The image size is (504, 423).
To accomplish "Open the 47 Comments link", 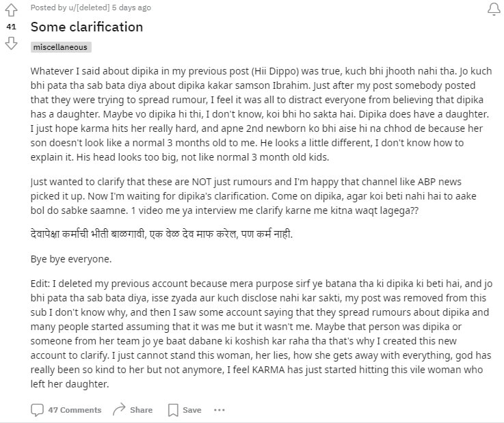I will coord(74,410).
